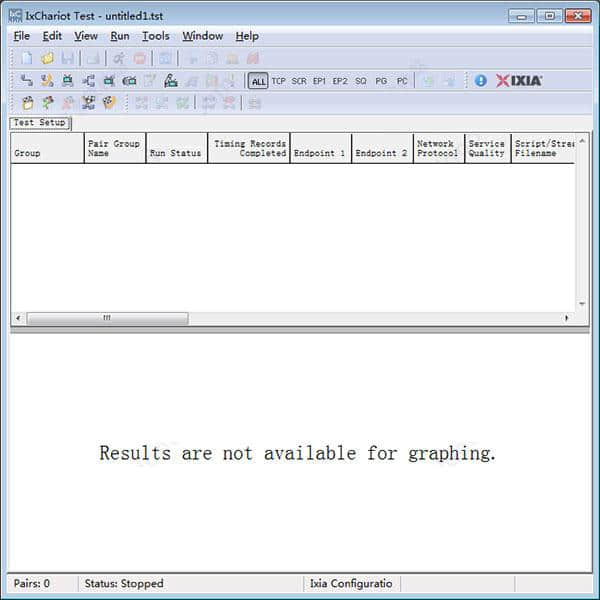Click the IxChariot application icon in the title bar

15,16
